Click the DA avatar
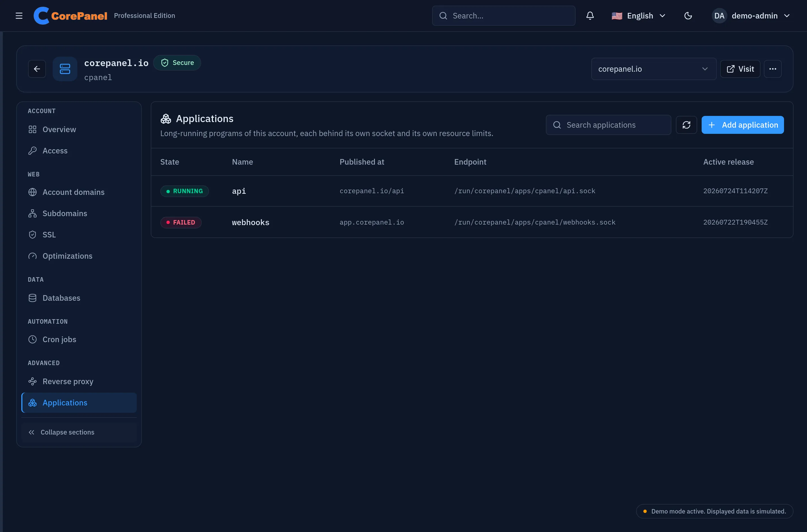Screen dimensions: 807x532 (x=719, y=16)
